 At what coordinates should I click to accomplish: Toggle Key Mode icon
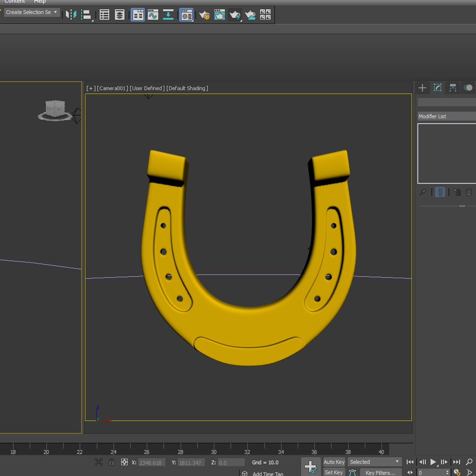[410, 472]
